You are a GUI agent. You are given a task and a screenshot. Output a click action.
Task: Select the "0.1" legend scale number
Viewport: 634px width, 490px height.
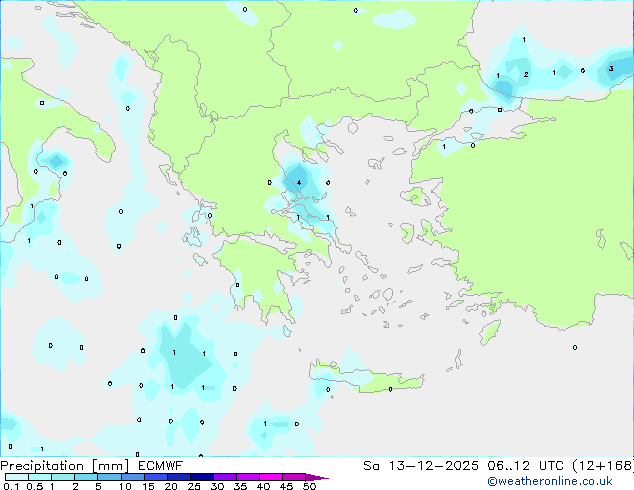[x=11, y=486]
